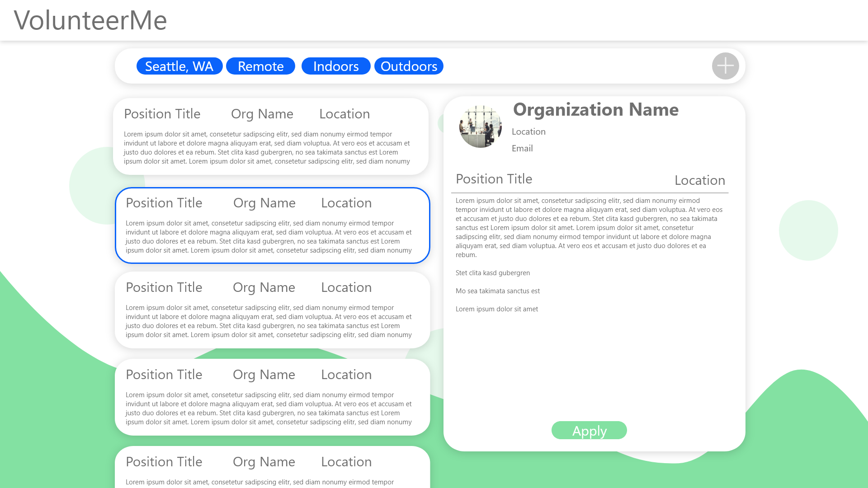Toggle the Seattle, WA filter chip

tap(179, 66)
